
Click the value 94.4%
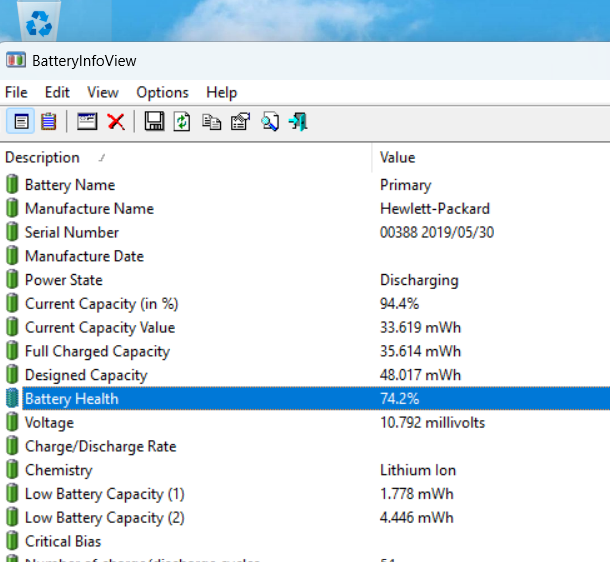click(x=400, y=303)
